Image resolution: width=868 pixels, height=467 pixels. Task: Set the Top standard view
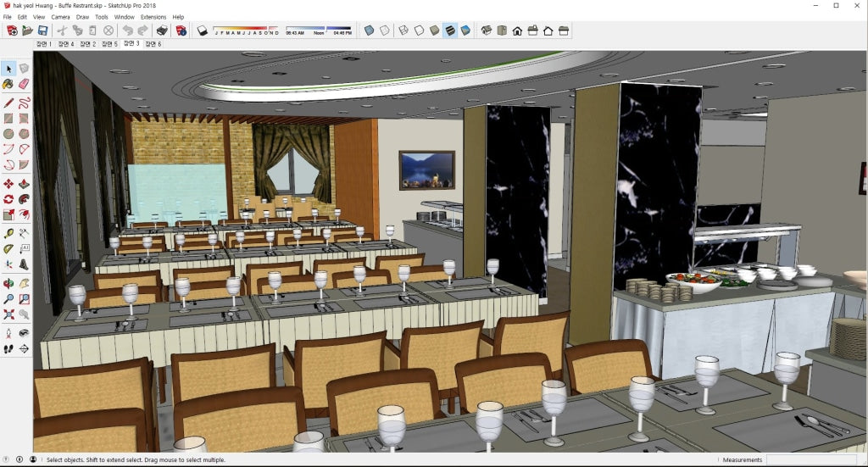(502, 31)
